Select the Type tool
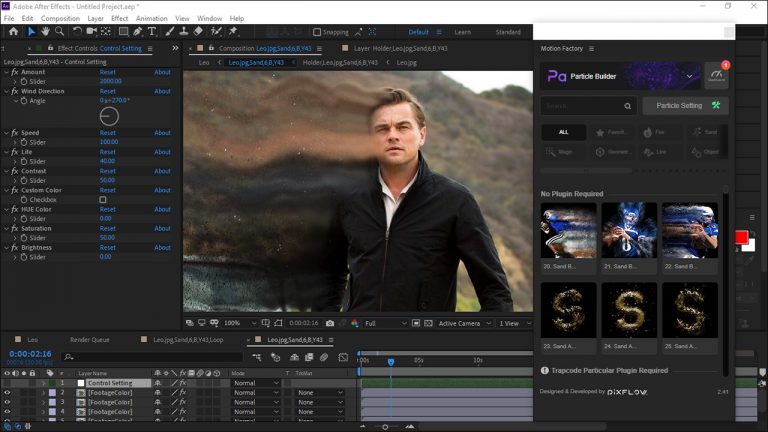Viewport: 768px width, 432px height. pos(151,32)
